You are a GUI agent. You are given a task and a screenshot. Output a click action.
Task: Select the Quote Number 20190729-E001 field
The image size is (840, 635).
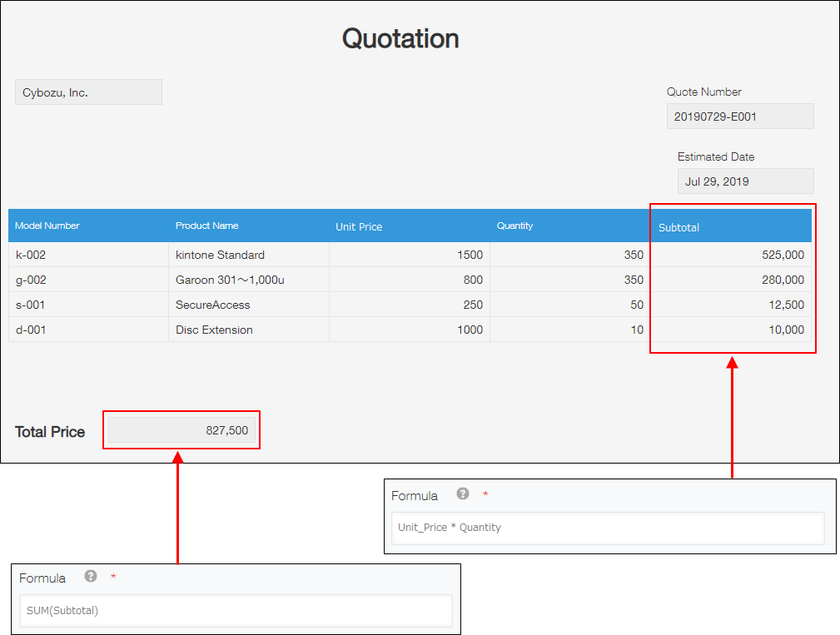click(739, 116)
